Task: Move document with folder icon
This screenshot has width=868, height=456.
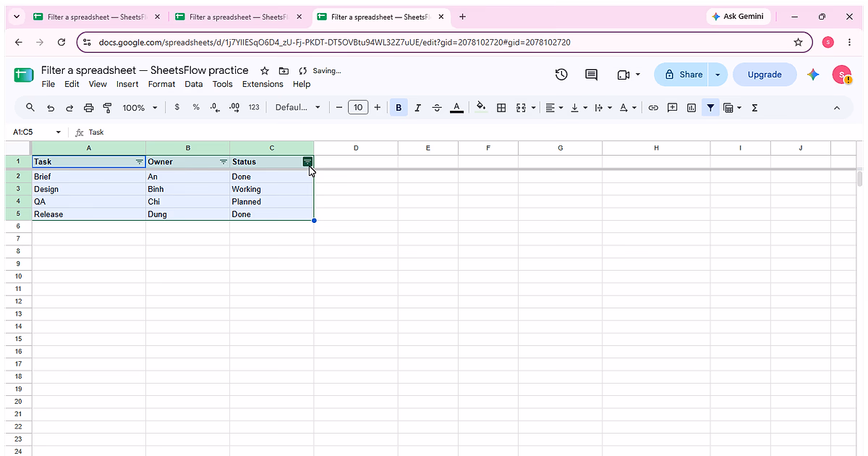Action: point(284,71)
